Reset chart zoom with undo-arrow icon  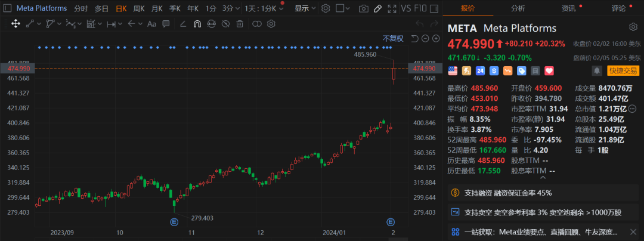[x=415, y=39]
